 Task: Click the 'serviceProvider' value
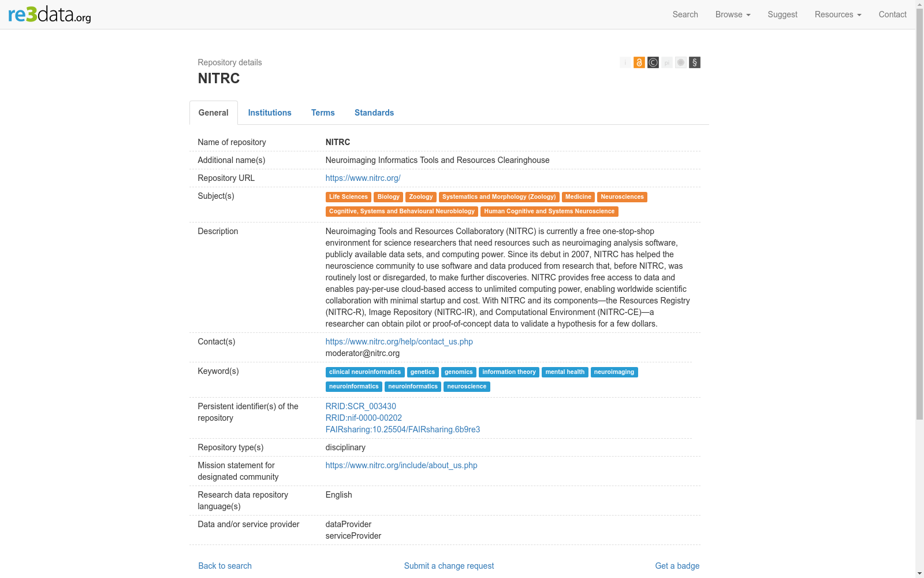pos(353,536)
